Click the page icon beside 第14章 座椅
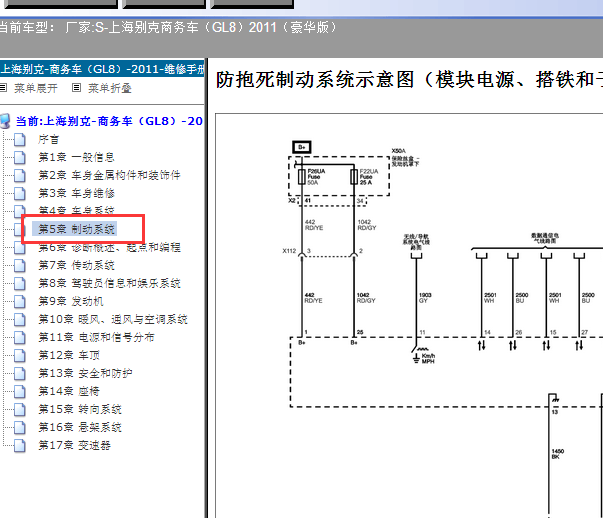The width and height of the screenshot is (603, 518). [20, 392]
